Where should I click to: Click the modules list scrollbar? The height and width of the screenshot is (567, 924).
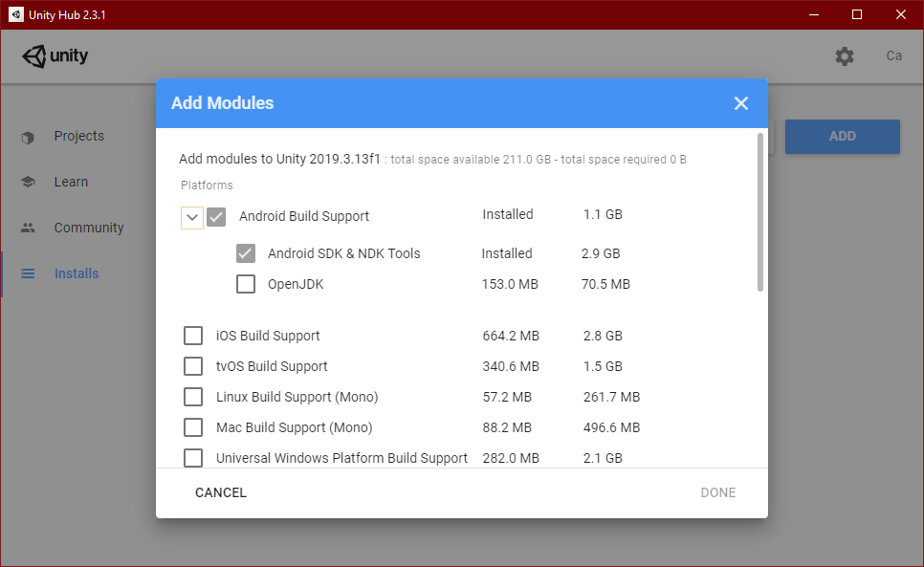[x=760, y=212]
